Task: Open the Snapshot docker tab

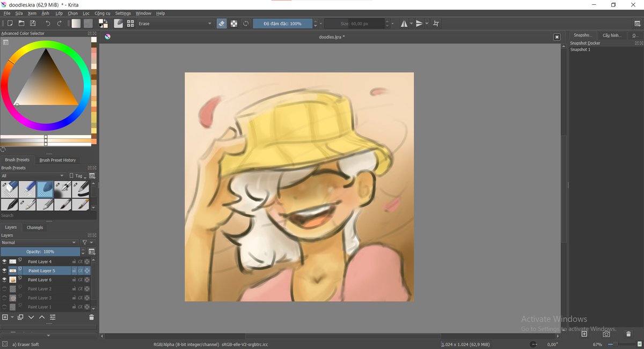Action: 582,35
